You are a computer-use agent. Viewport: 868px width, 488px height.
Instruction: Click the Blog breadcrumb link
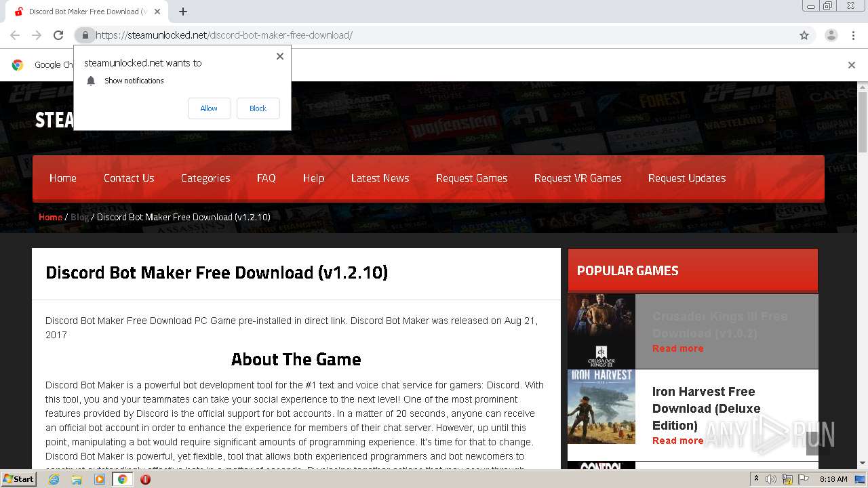coord(79,217)
